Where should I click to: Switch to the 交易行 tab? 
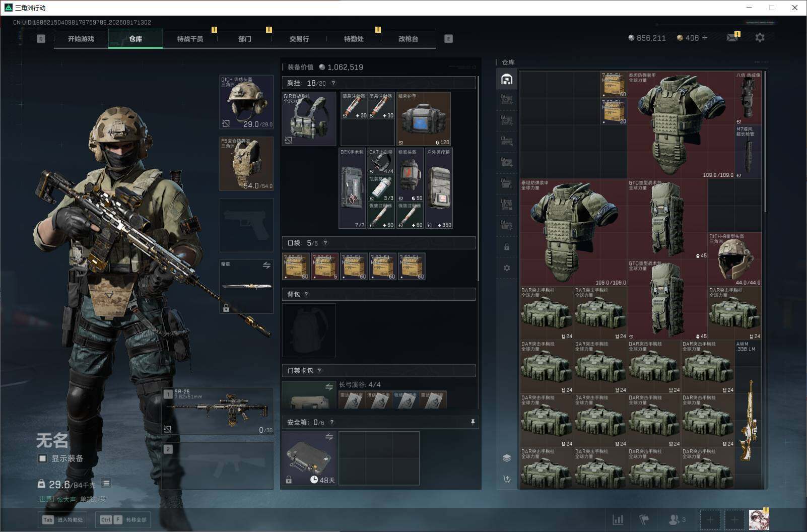299,39
